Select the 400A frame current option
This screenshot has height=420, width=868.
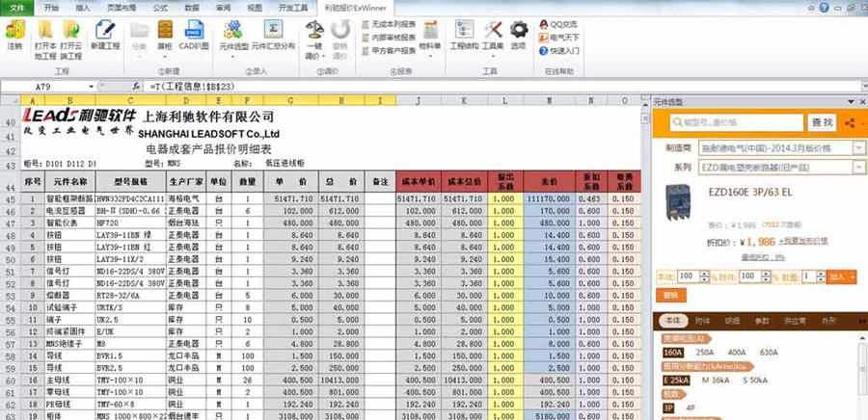[x=736, y=352]
